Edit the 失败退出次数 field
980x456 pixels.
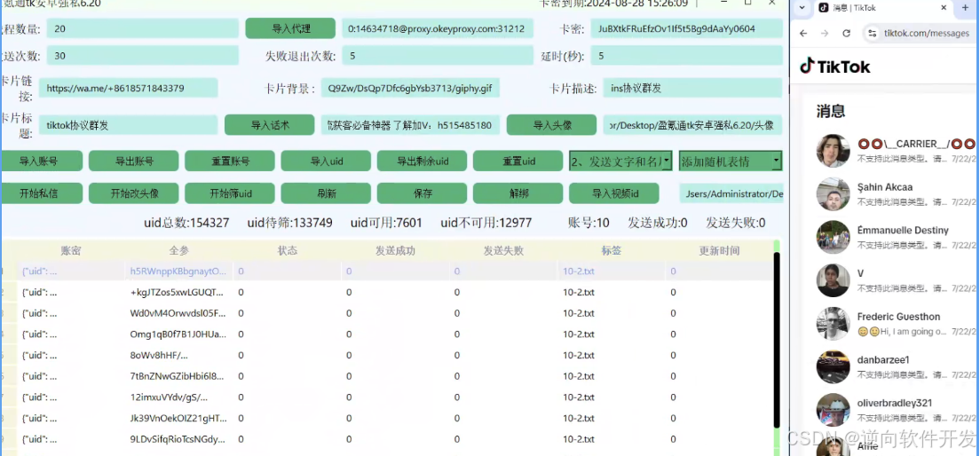438,56
